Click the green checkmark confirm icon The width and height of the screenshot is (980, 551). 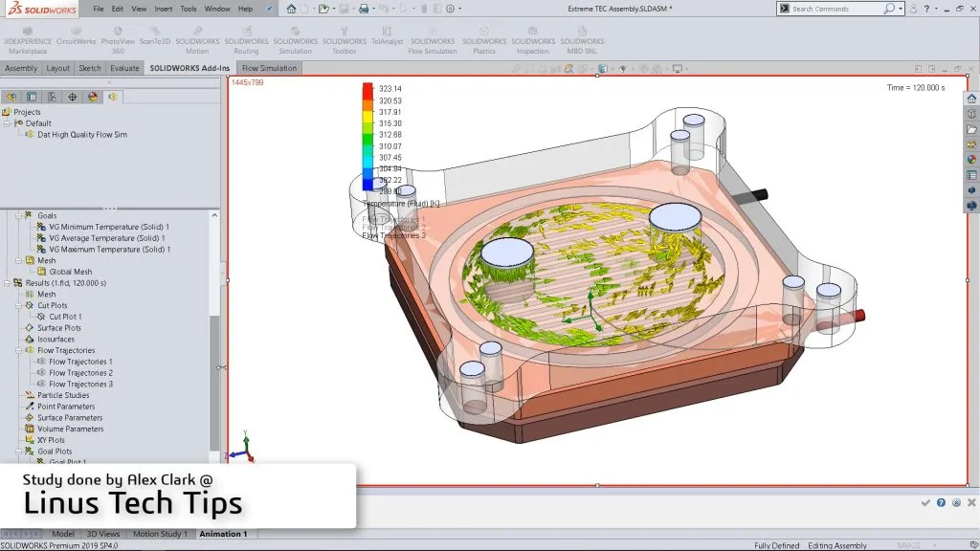[925, 502]
